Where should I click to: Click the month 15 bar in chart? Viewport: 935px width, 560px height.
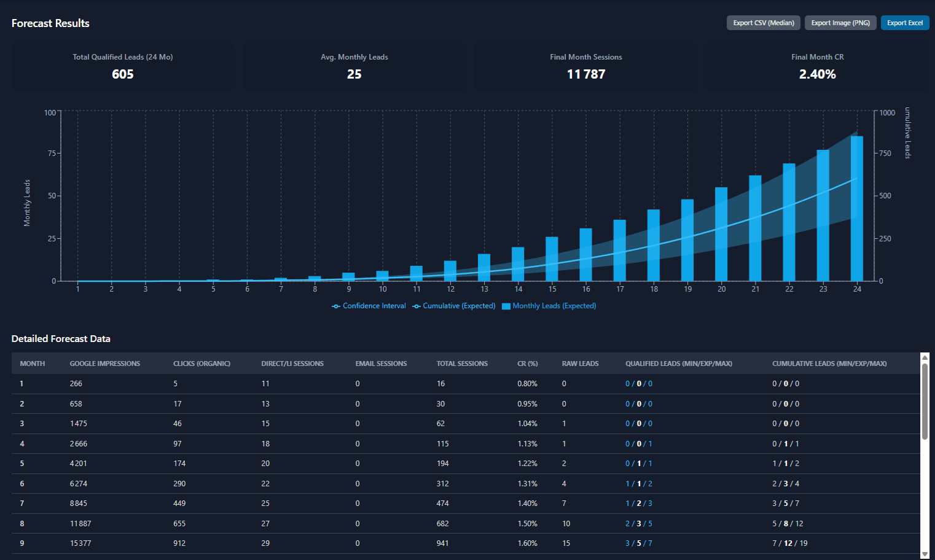[x=552, y=259]
